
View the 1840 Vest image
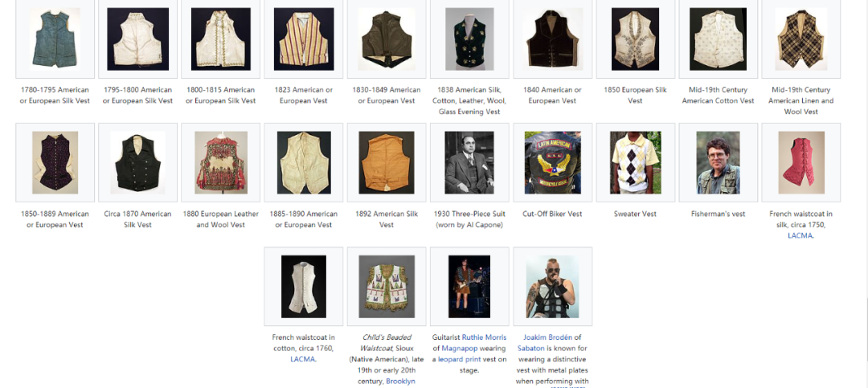(552, 39)
